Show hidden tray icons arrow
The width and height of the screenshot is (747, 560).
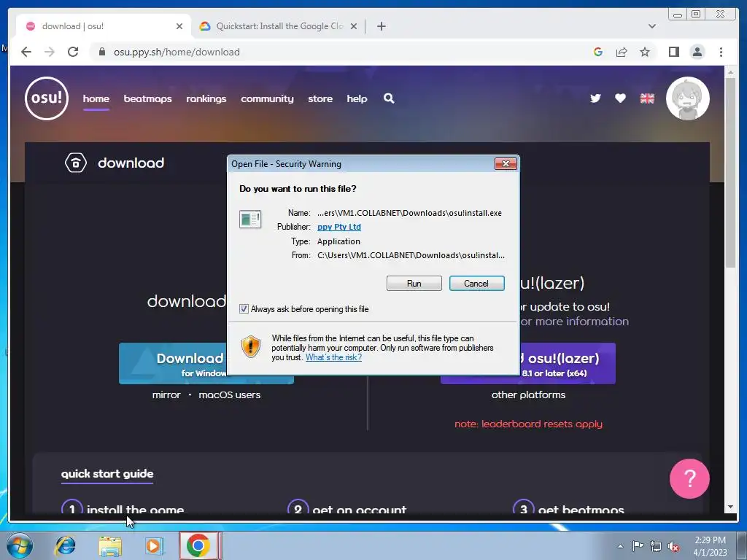620,546
